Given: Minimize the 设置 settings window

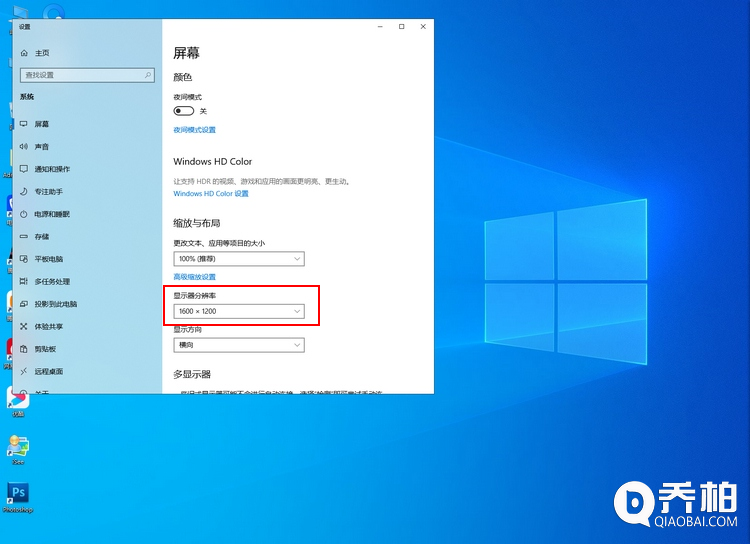Looking at the screenshot, I should (x=380, y=27).
